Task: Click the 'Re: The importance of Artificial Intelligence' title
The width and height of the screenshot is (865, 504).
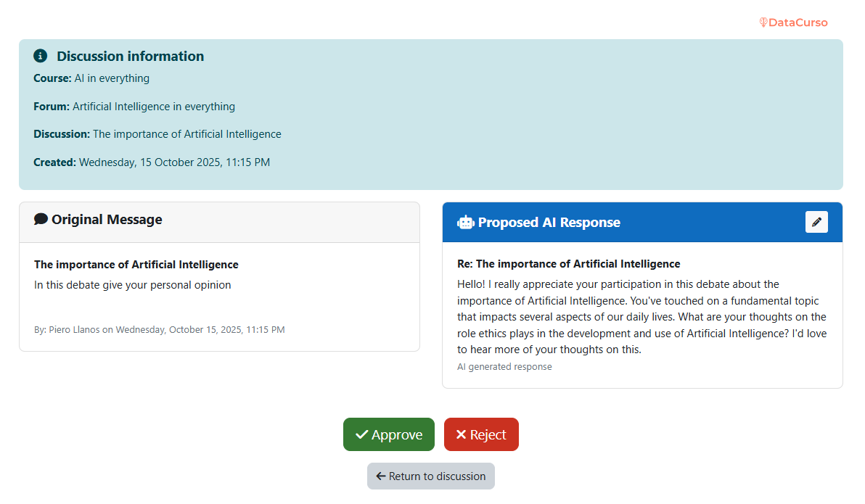Action: point(568,264)
